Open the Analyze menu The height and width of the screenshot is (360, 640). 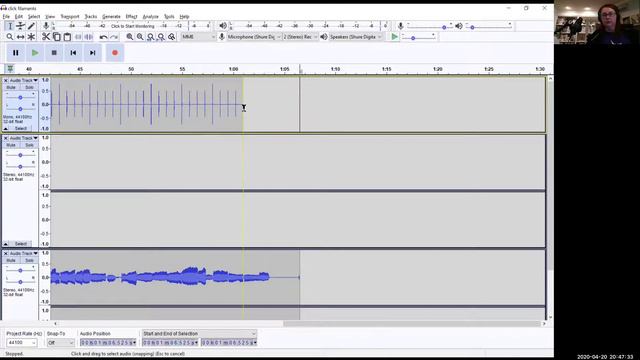pos(150,16)
